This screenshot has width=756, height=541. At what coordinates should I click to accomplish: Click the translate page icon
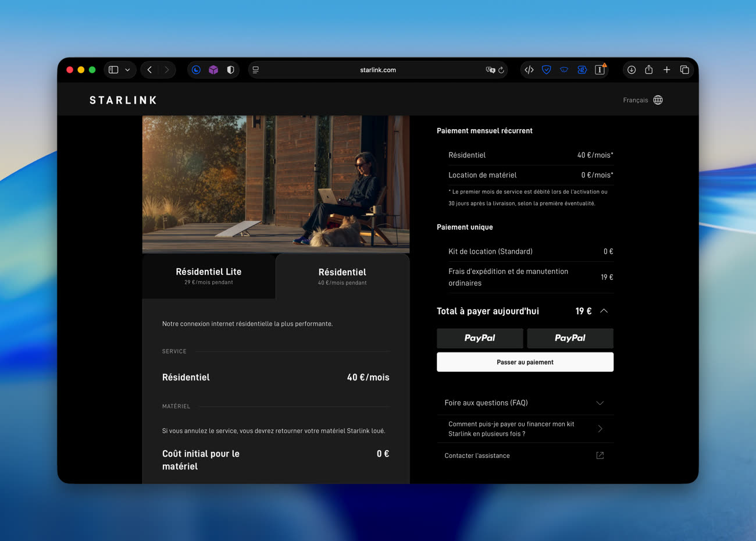coord(490,70)
